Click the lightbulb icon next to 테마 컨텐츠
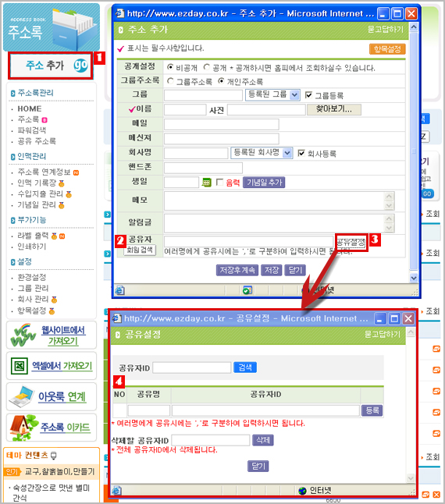Screen dimensions: 445x504 54,455
